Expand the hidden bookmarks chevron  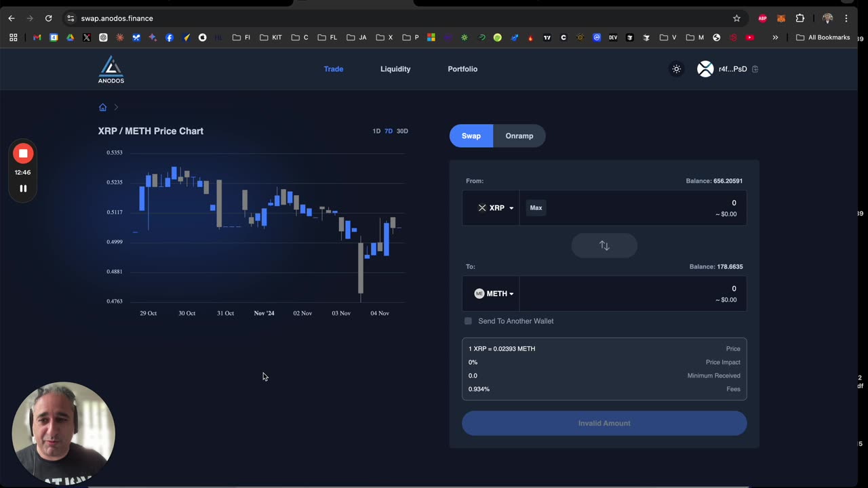pos(775,37)
